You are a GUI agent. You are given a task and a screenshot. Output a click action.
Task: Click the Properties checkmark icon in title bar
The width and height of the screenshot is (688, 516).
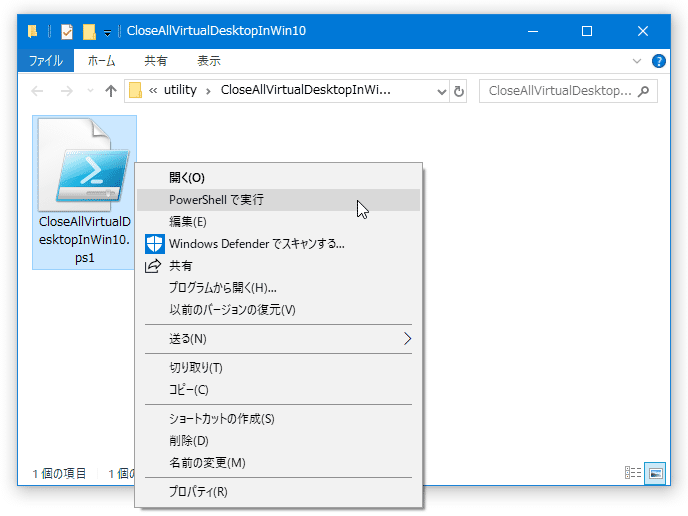67,32
